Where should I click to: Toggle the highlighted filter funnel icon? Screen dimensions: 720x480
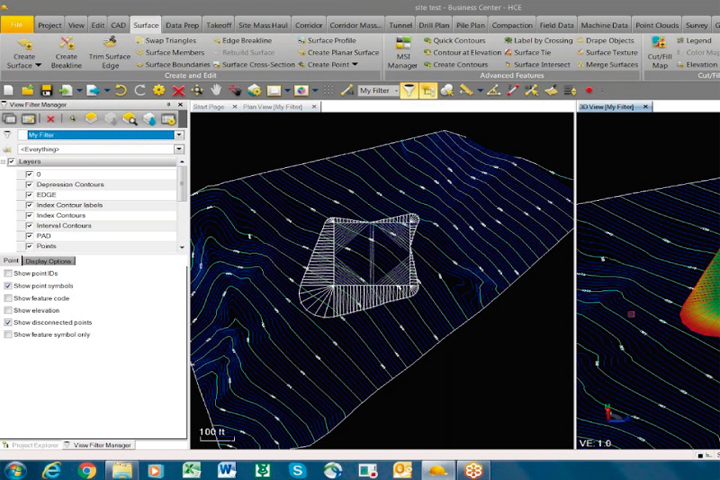(409, 90)
